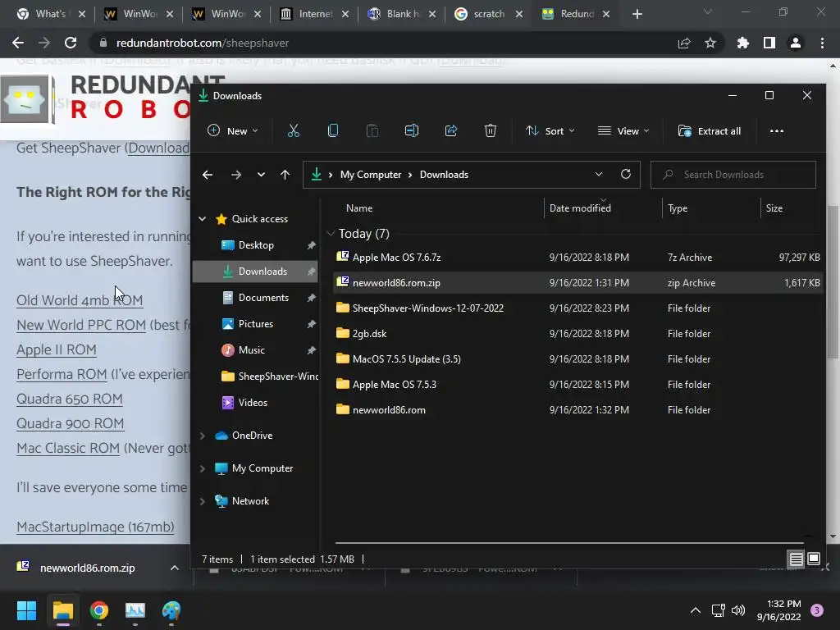This screenshot has height=630, width=840.
Task: Open File Explorer from the taskbar
Action: [62, 610]
